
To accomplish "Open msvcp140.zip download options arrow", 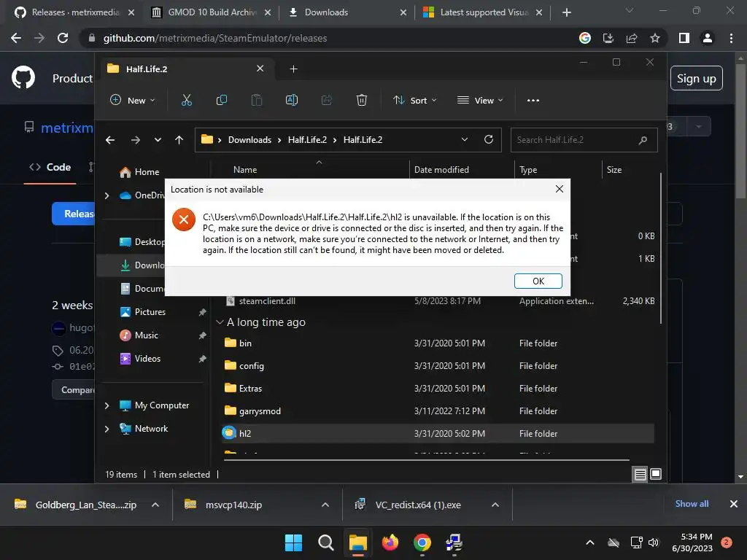I will point(325,505).
